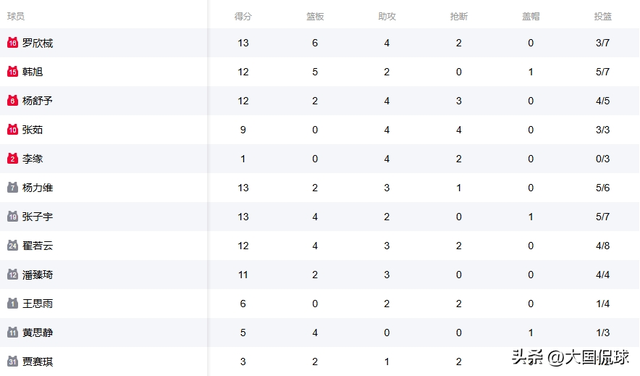Click 翟若云's points value 12
Viewport: 640px width, 376px height.
(243, 246)
